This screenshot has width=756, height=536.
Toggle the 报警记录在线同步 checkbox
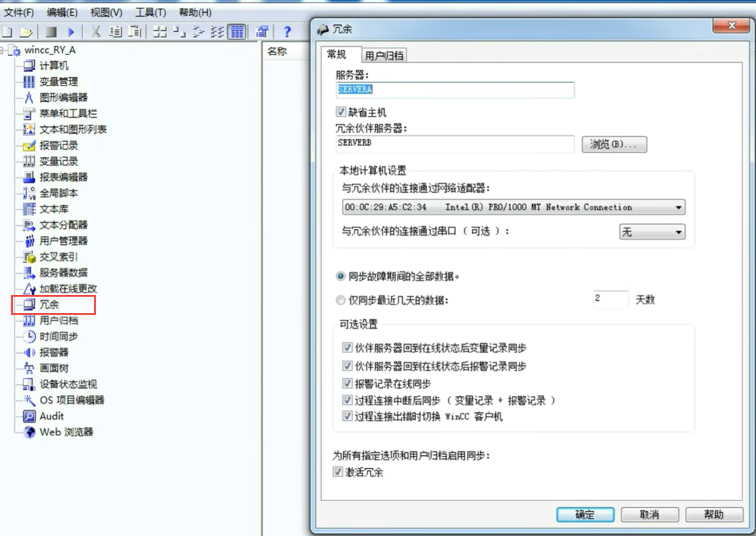click(x=348, y=383)
